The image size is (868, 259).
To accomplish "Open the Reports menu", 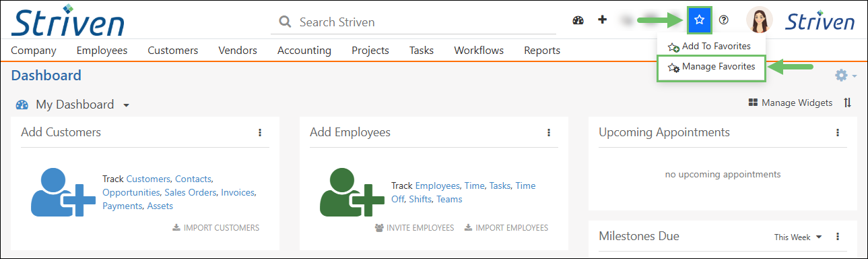I will pos(542,50).
